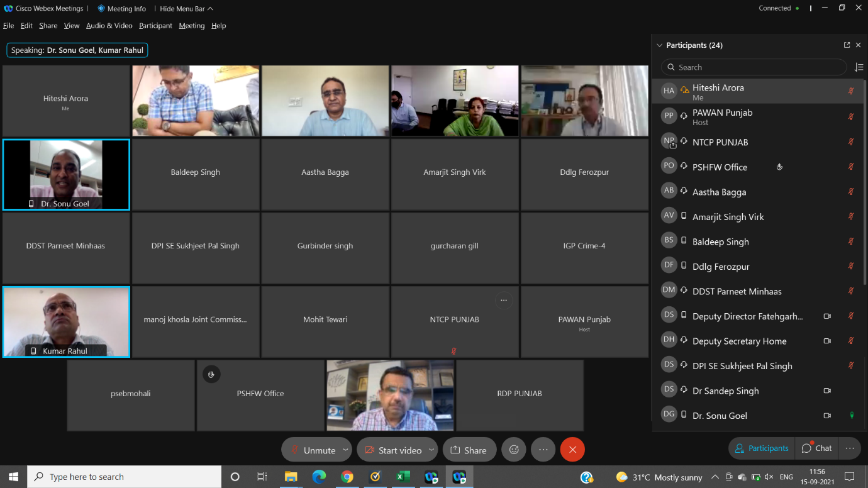Open video options arrow beside Start video
The height and width of the screenshot is (488, 868).
point(431,450)
